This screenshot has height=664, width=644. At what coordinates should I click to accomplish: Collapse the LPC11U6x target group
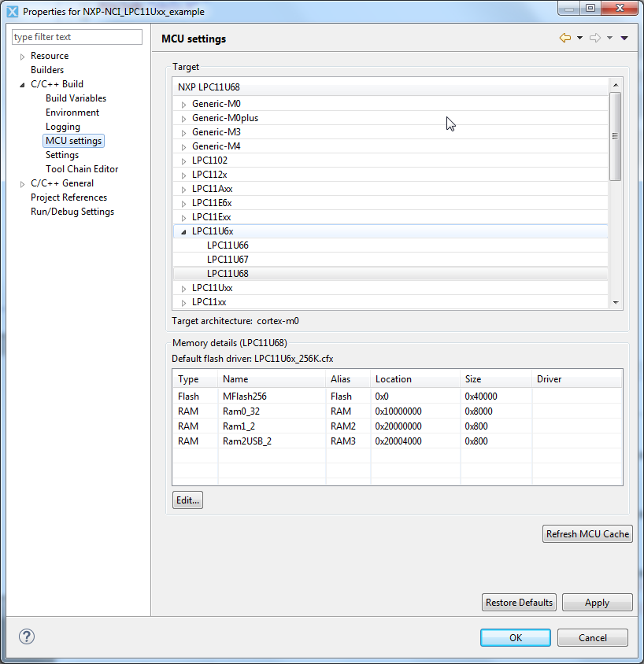pyautogui.click(x=184, y=231)
